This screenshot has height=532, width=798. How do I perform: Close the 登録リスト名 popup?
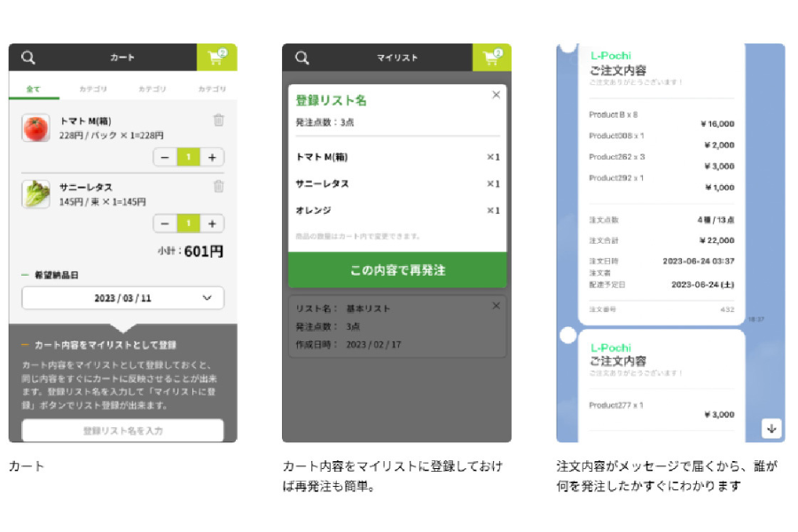(496, 95)
